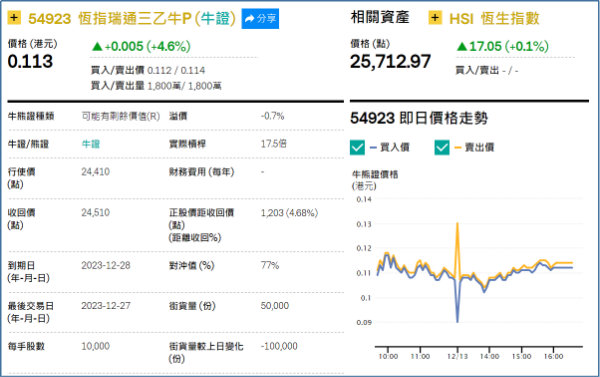Click the share arrow icon
600x377 pixels.
(x=249, y=18)
